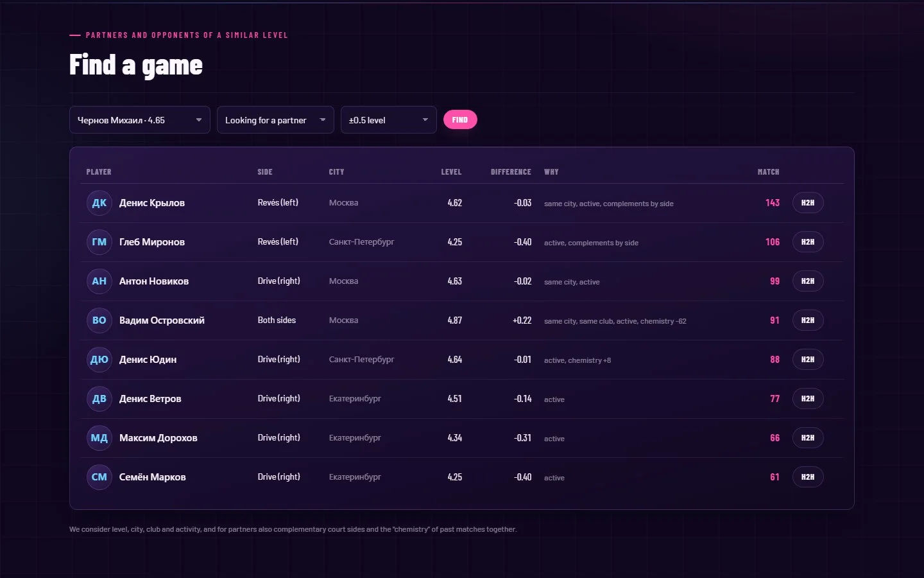Click the СМ avatar of Семён Марков
The height and width of the screenshot is (578, 924).
[x=99, y=477]
